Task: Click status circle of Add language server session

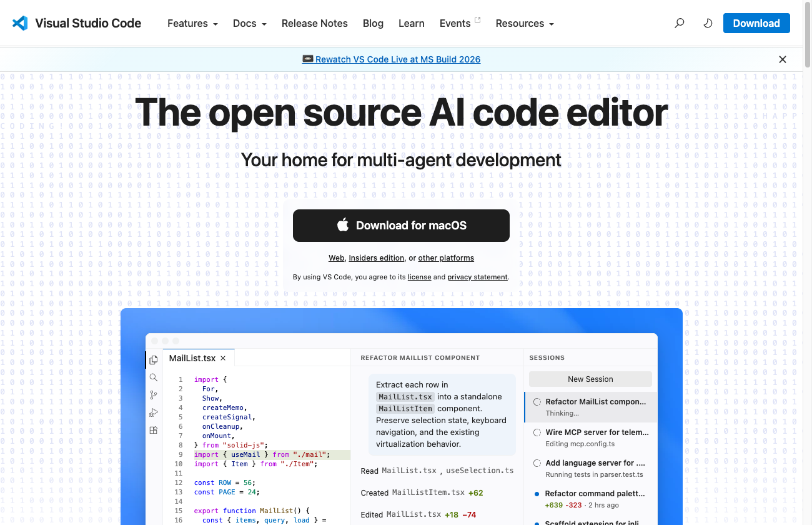Action: [x=537, y=463]
